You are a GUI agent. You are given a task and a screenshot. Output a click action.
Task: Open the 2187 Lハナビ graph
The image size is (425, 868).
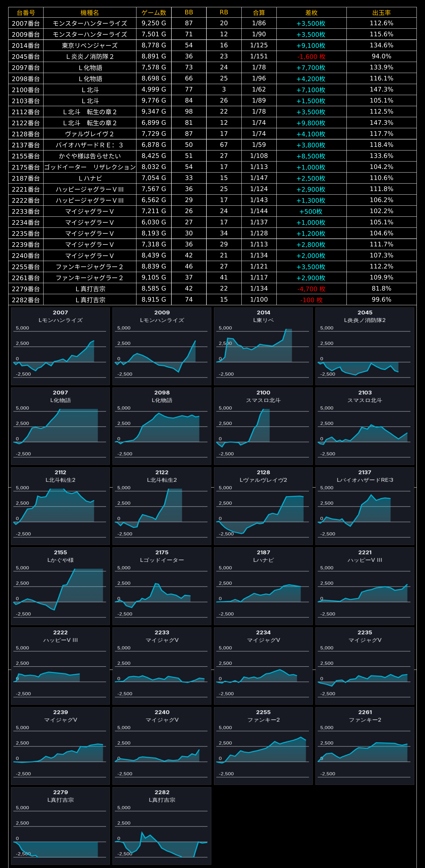click(263, 586)
